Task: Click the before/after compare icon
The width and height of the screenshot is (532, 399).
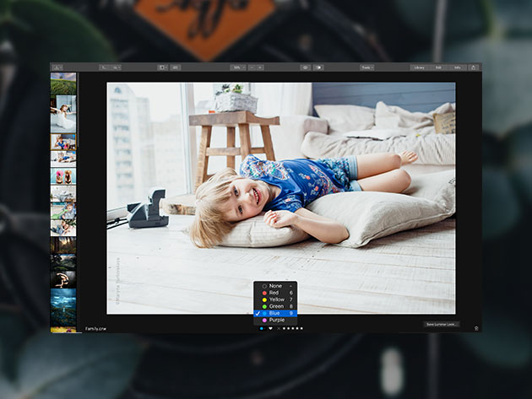Action: coord(318,67)
